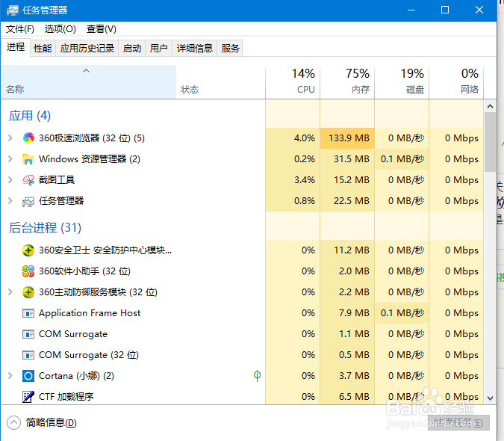Click the 任务管理器 row monitor icon

click(x=28, y=201)
